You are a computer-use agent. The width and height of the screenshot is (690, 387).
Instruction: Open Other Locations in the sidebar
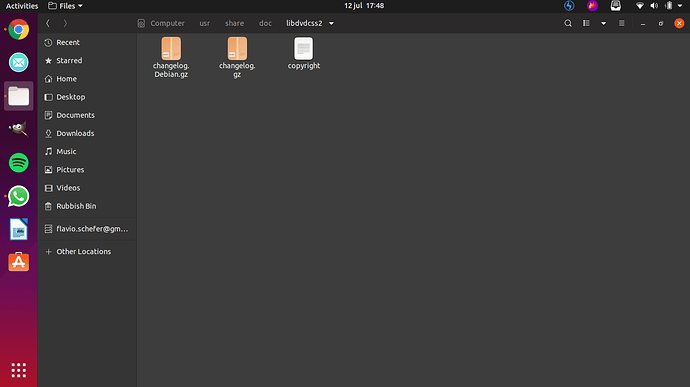pos(87,251)
